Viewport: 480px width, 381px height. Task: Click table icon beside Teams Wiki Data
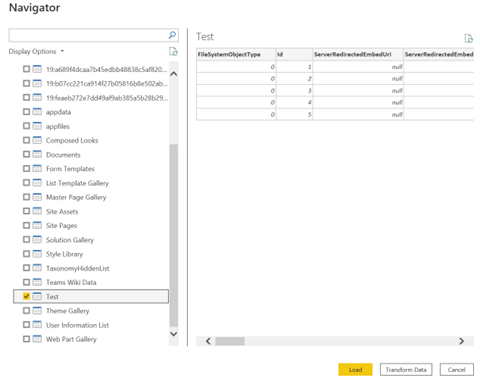click(x=37, y=282)
